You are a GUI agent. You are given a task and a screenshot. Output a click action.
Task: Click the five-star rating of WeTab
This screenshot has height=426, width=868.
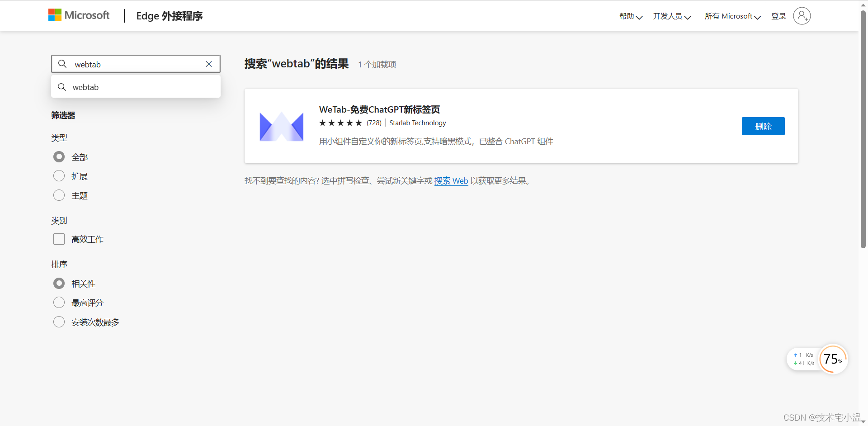(x=340, y=123)
